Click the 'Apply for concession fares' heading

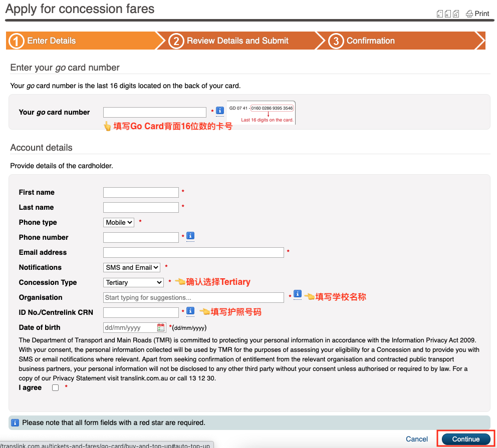point(80,9)
